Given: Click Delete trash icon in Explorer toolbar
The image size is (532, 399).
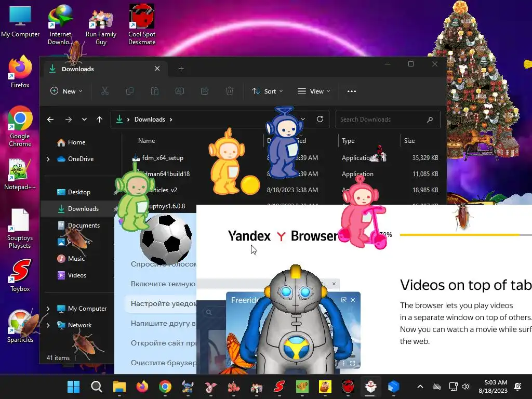Looking at the screenshot, I should [230, 91].
